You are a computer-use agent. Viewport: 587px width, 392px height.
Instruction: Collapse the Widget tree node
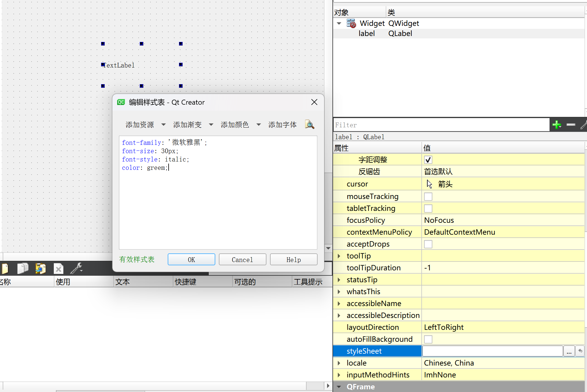pos(339,23)
